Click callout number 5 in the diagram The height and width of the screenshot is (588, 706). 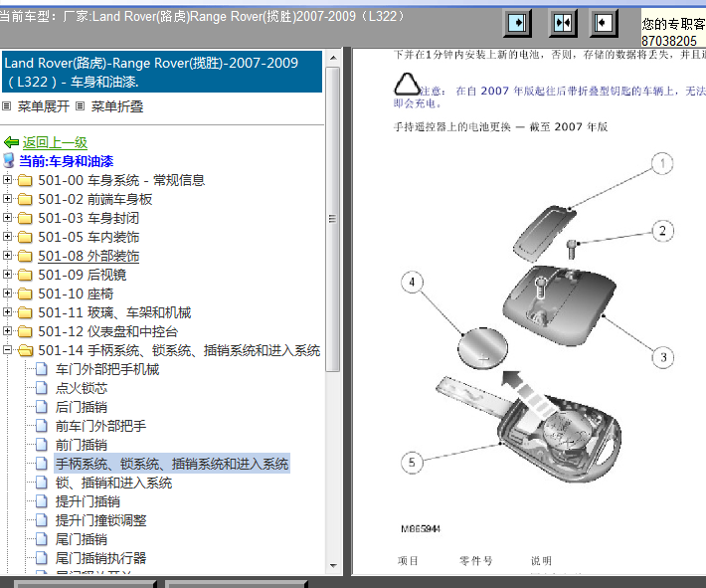click(412, 463)
